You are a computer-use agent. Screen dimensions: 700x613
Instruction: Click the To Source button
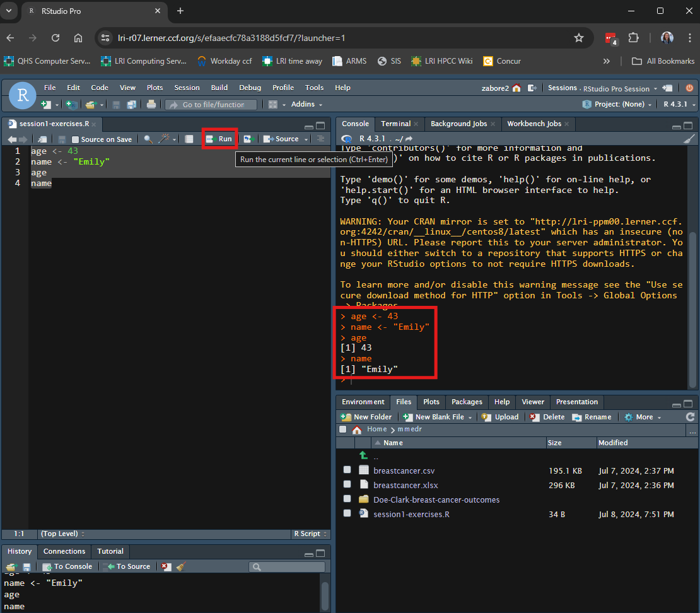127,566
